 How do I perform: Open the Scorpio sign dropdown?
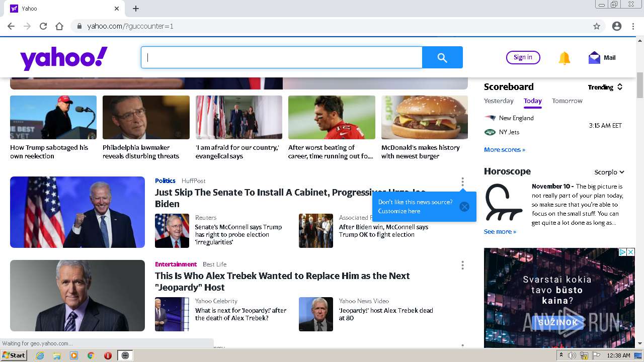click(609, 172)
